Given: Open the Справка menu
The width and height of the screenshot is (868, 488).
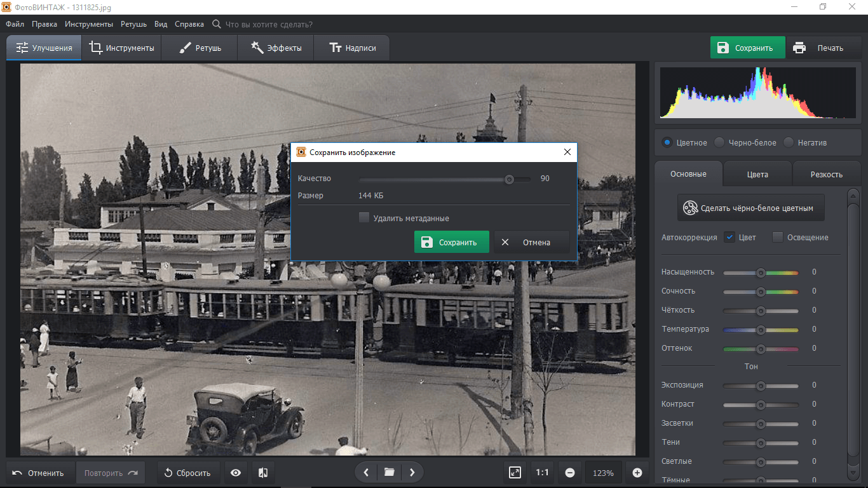Looking at the screenshot, I should [x=189, y=24].
